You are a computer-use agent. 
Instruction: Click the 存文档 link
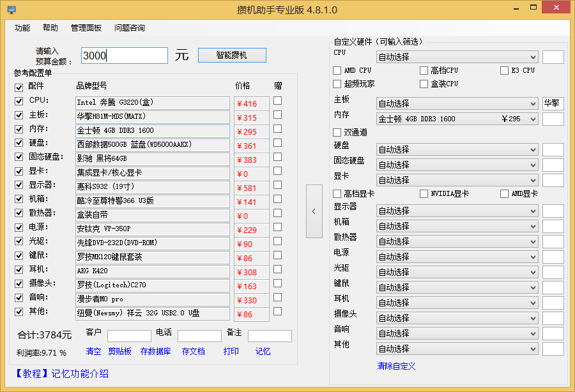[x=193, y=351]
